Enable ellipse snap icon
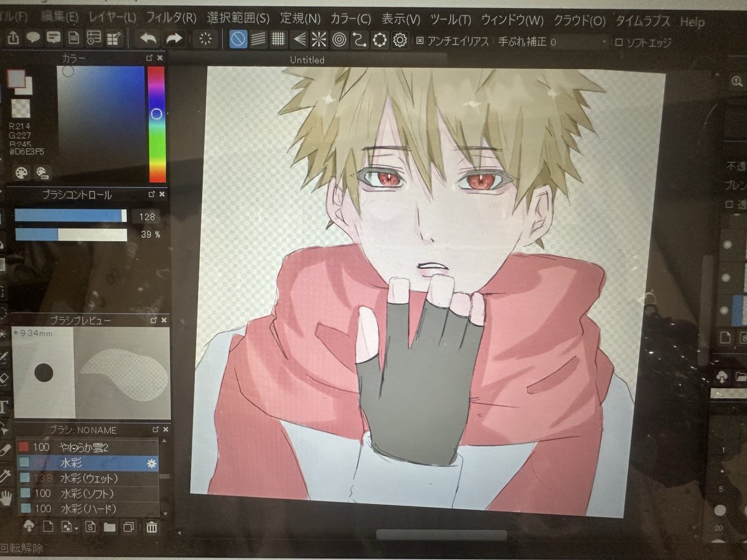This screenshot has width=747, height=560. (x=380, y=40)
